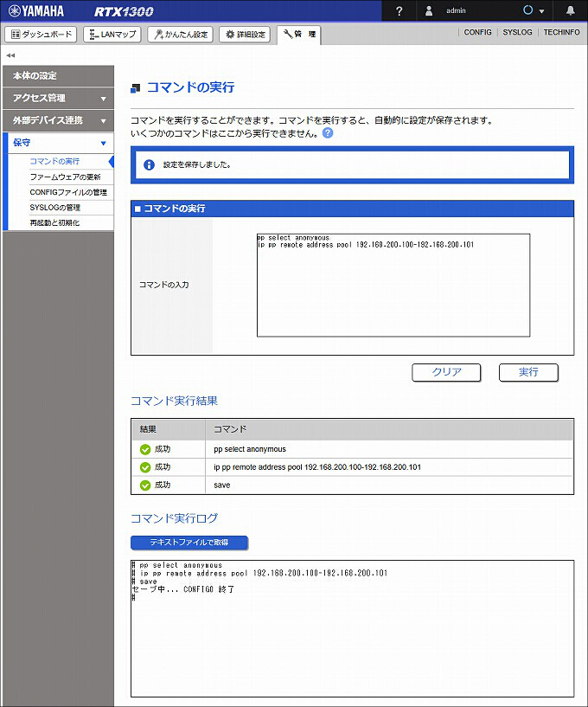
Task: Click inside the command input textarea
Action: [393, 285]
